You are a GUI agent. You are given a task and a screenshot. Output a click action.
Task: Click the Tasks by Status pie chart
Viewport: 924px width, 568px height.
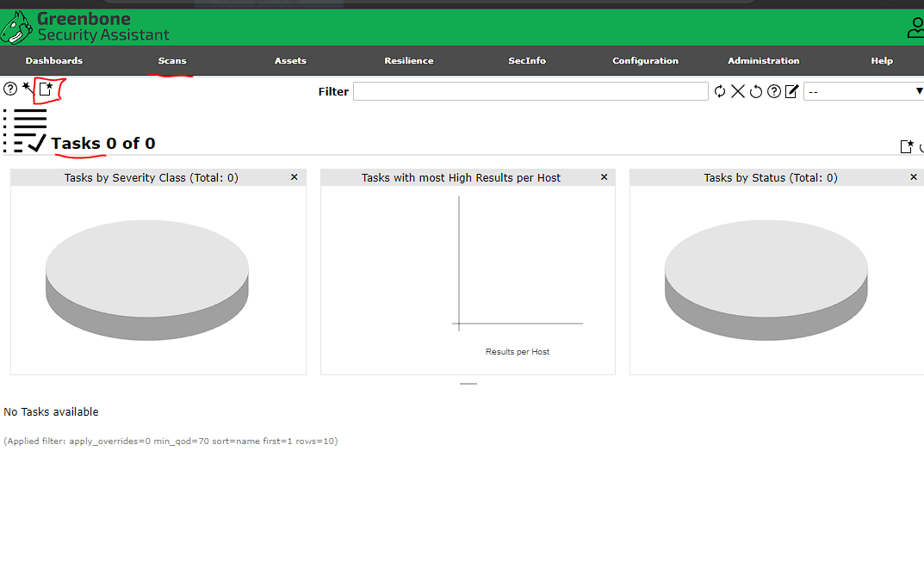[x=766, y=280]
